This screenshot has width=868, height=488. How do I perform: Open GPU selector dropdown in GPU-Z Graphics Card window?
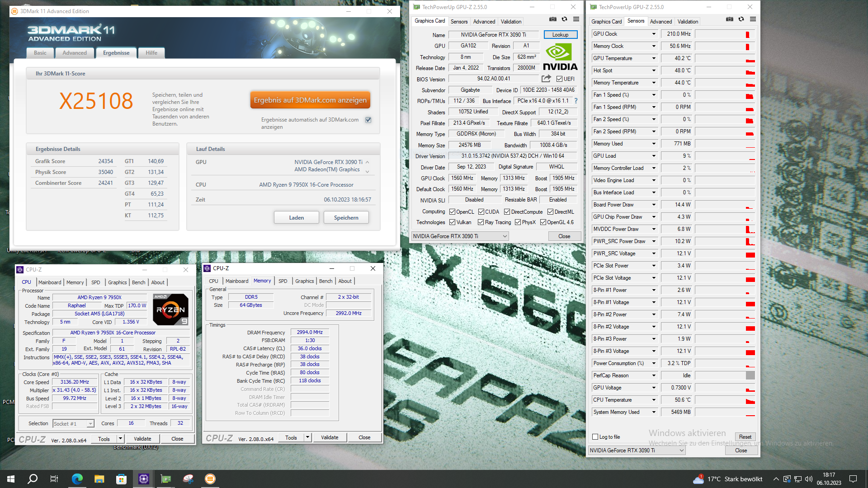tap(460, 236)
